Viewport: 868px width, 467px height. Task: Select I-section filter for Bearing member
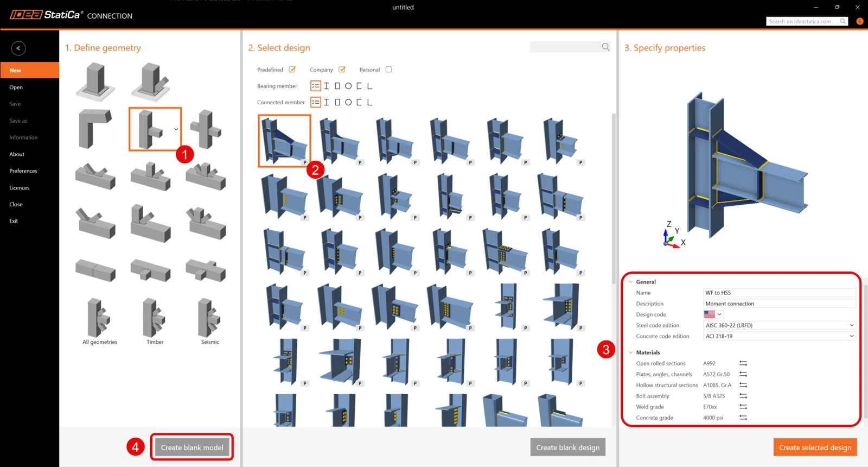click(x=327, y=86)
